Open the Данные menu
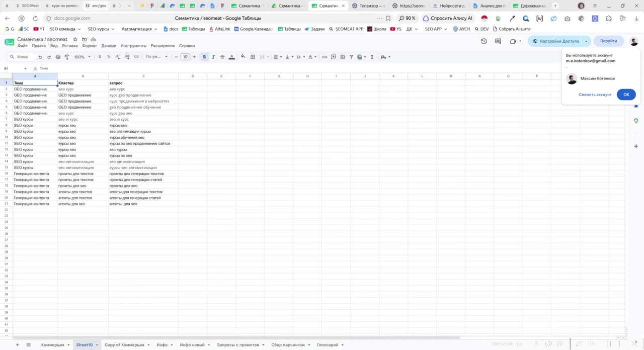 click(109, 46)
